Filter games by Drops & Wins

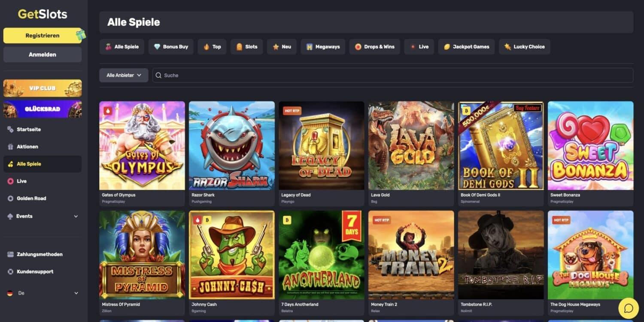pyautogui.click(x=374, y=47)
